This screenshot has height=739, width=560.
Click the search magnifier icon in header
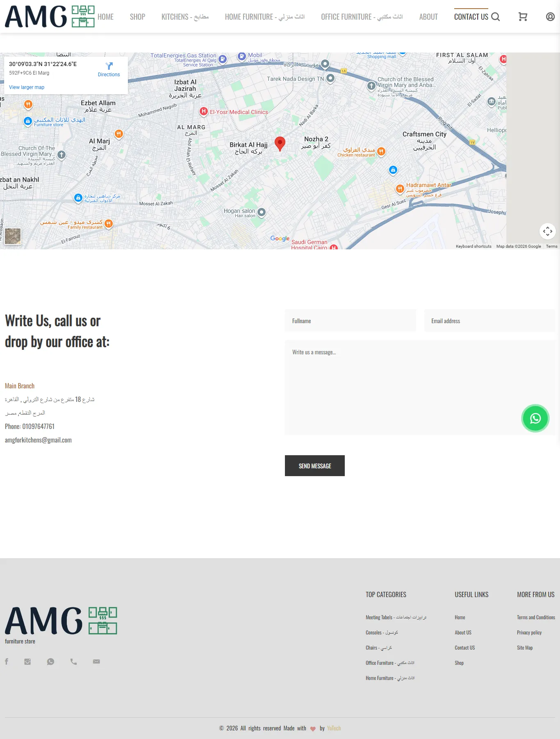click(495, 17)
